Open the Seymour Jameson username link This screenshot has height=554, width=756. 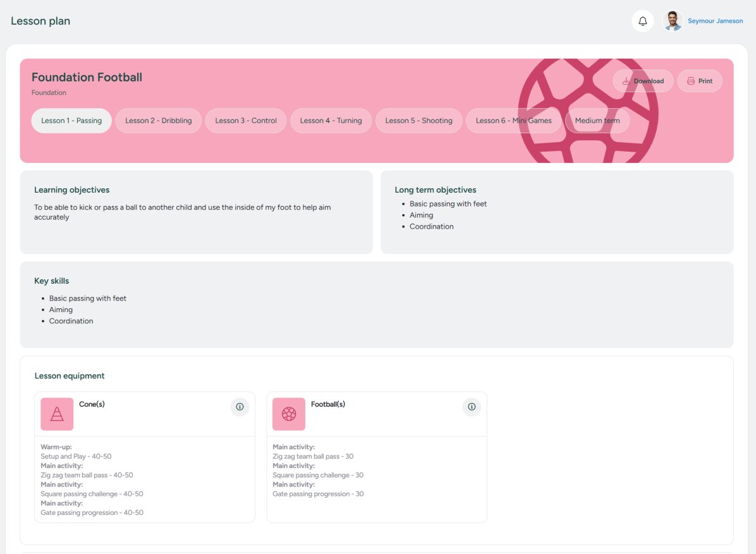point(715,21)
